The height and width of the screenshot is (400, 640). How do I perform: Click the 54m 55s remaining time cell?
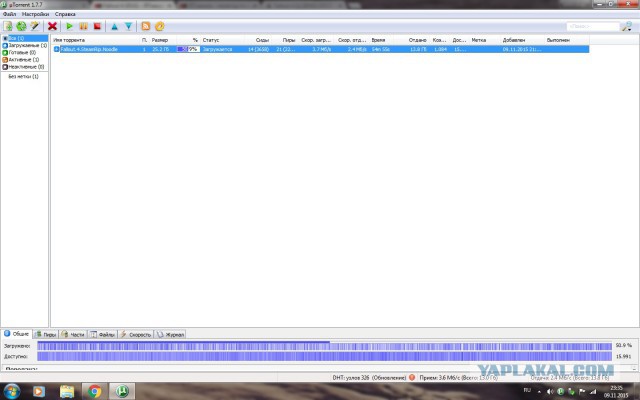coord(380,49)
